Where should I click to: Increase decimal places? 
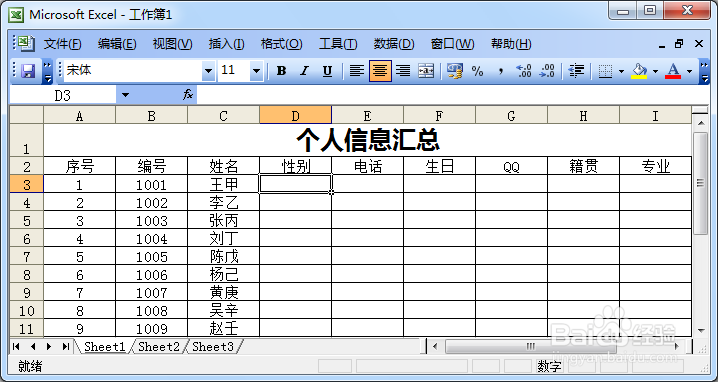[x=524, y=71]
